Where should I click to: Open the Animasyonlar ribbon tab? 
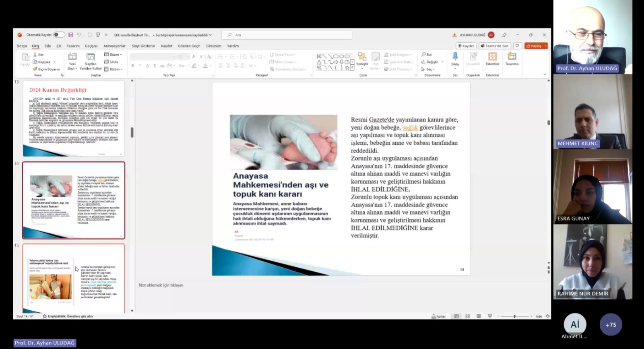pyautogui.click(x=114, y=46)
